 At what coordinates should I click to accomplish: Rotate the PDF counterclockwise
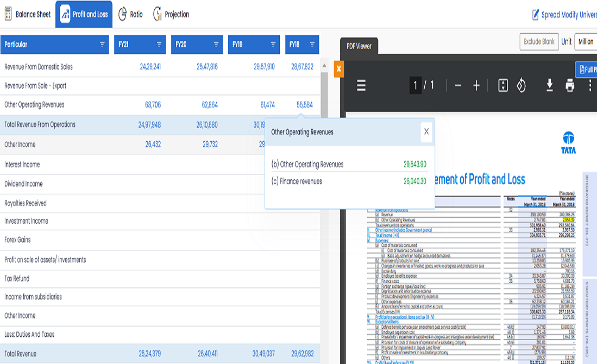tap(521, 85)
